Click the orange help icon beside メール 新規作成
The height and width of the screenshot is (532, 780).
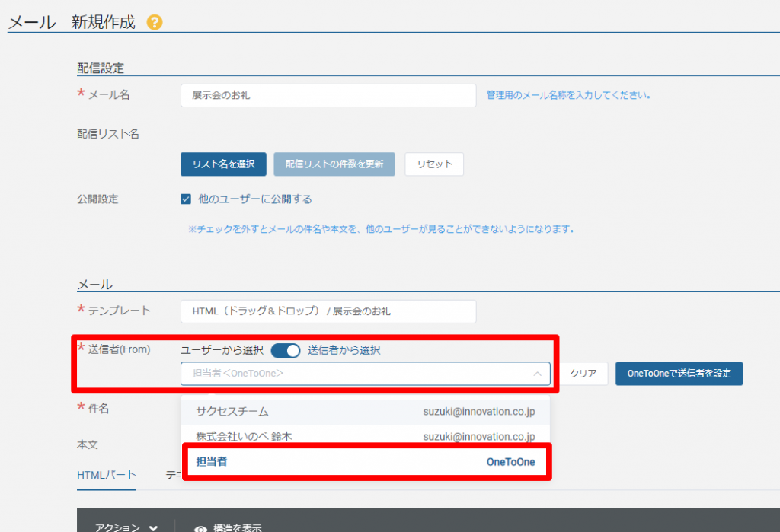tap(155, 23)
